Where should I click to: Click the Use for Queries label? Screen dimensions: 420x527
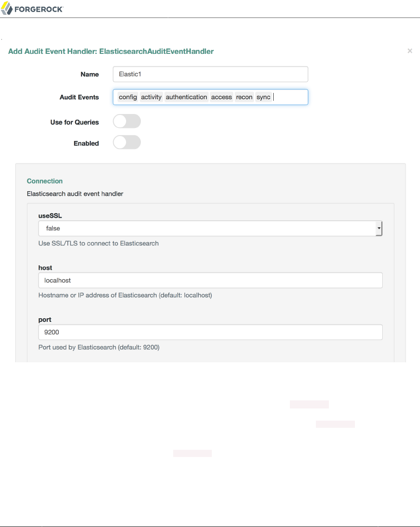click(x=74, y=122)
